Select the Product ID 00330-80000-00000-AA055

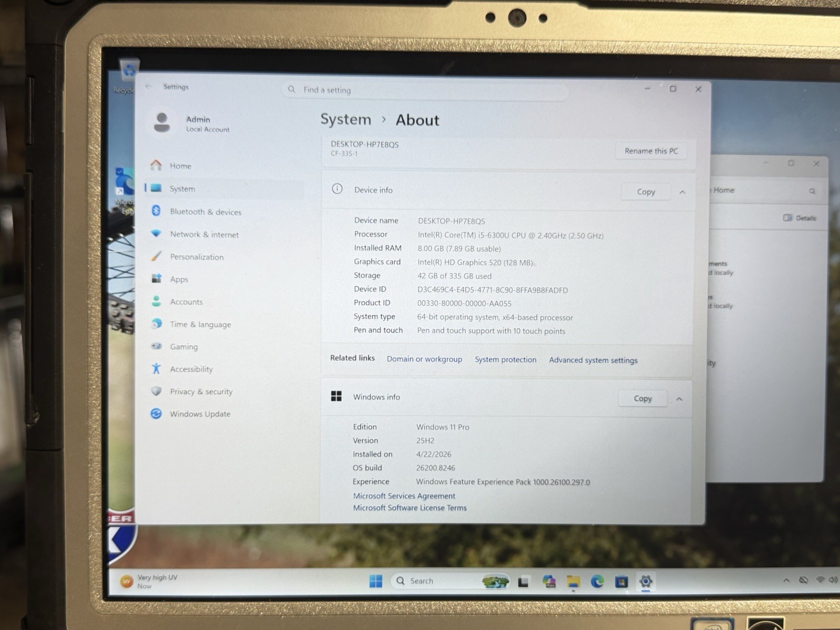click(x=464, y=303)
